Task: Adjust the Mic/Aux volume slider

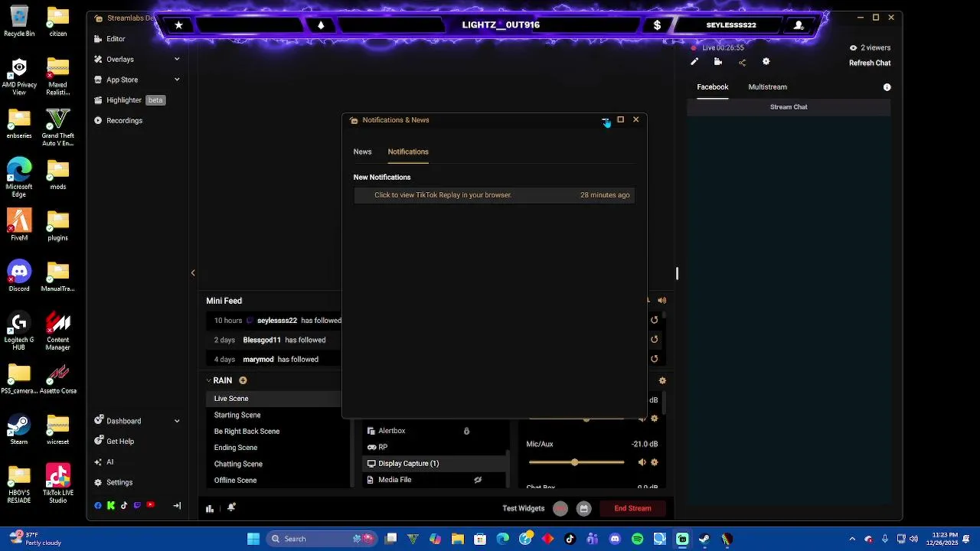Action: pyautogui.click(x=577, y=462)
